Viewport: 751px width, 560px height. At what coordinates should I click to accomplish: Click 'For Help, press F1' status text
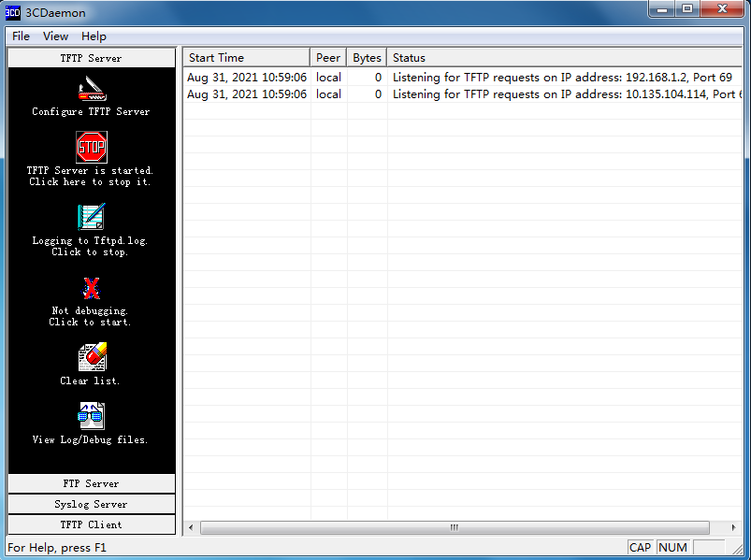(57, 548)
